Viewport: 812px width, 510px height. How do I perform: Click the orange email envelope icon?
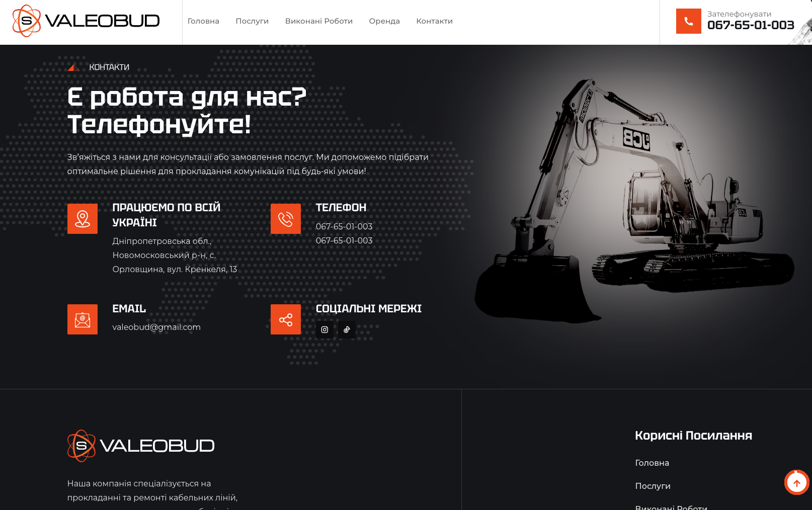83,319
